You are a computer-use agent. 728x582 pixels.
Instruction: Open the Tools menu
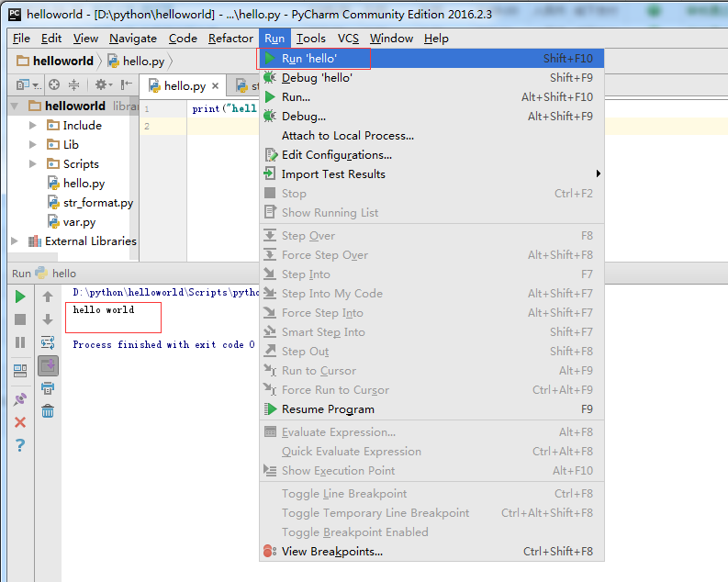[x=311, y=38]
